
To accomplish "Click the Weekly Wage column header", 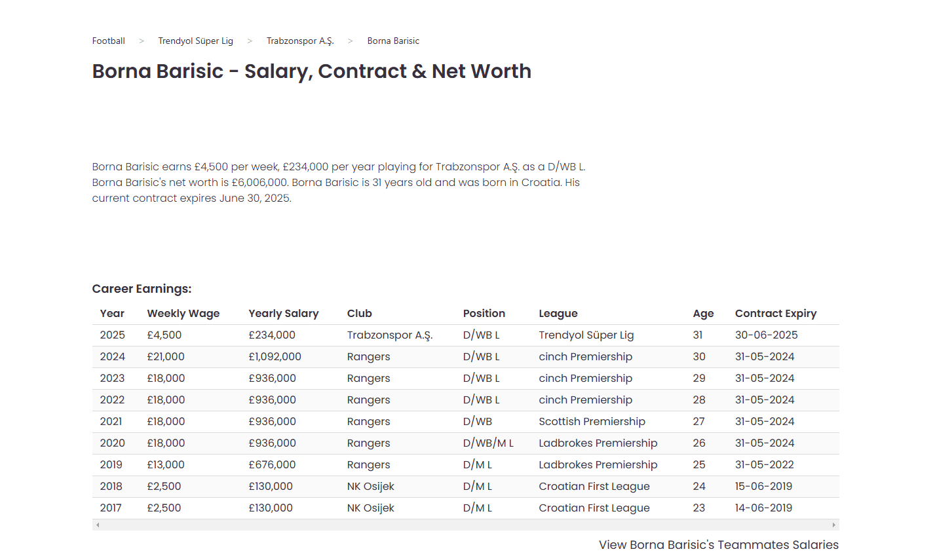I will click(x=183, y=314).
